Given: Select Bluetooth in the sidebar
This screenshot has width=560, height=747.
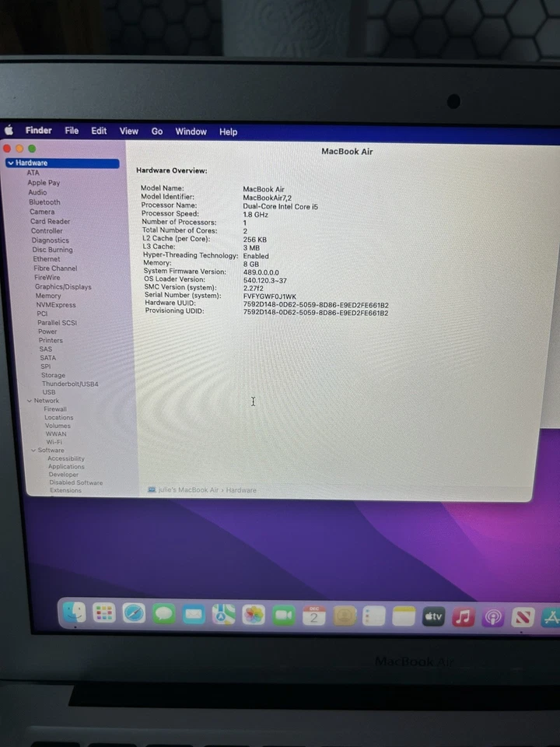Looking at the screenshot, I should tap(44, 202).
